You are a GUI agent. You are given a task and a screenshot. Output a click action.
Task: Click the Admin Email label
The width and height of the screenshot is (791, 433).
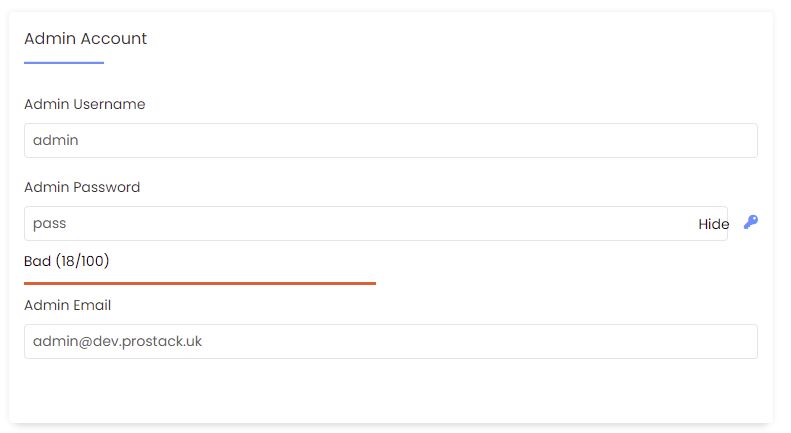68,305
